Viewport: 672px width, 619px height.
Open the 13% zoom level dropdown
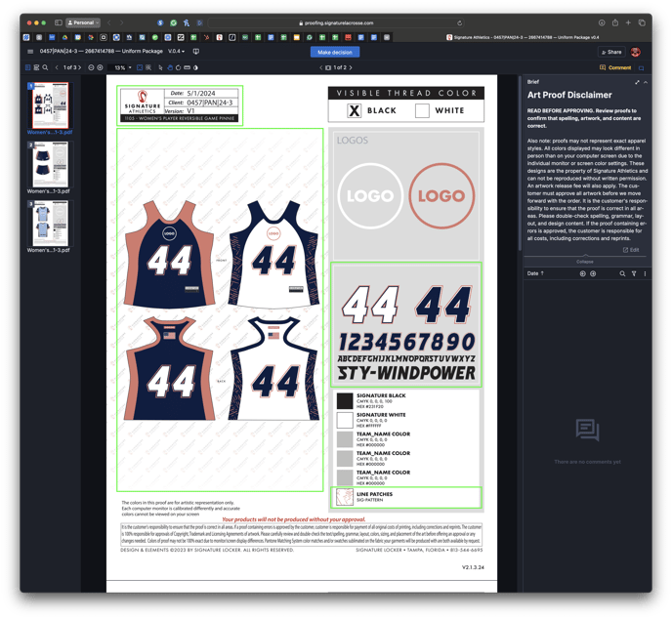(122, 68)
